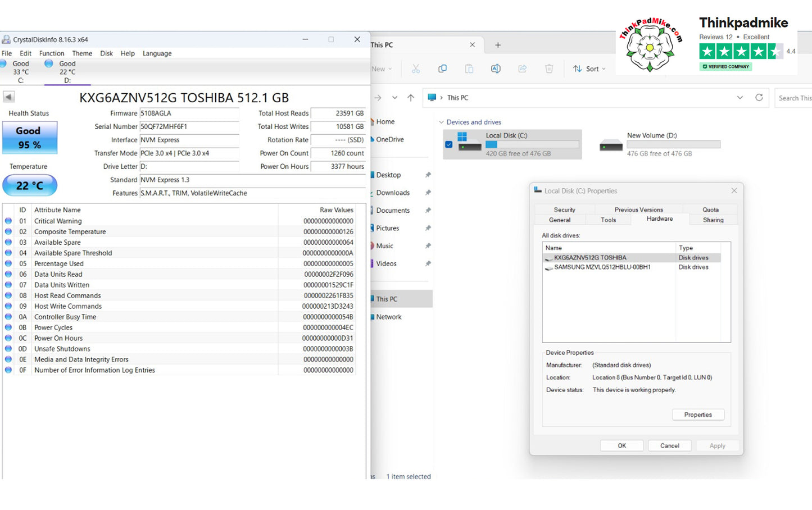Click the previous disk arrow in CrystalDiskInfo
This screenshot has width=812, height=510.
click(x=8, y=97)
